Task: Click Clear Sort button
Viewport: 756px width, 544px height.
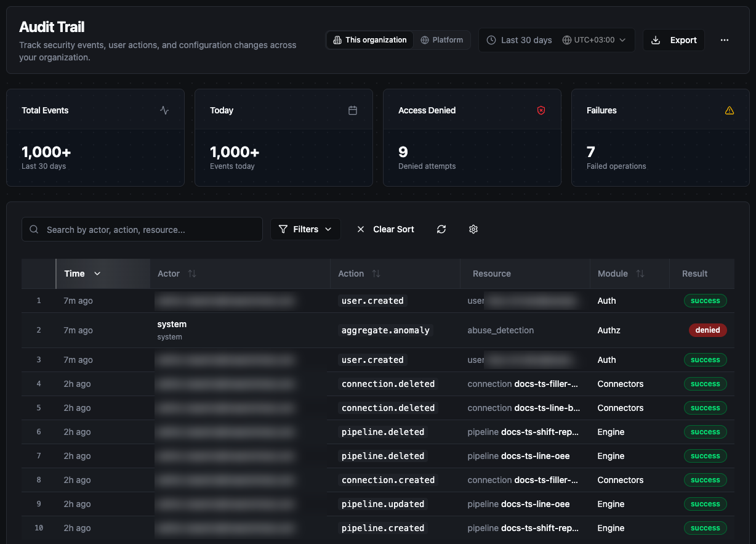Action: 385,229
